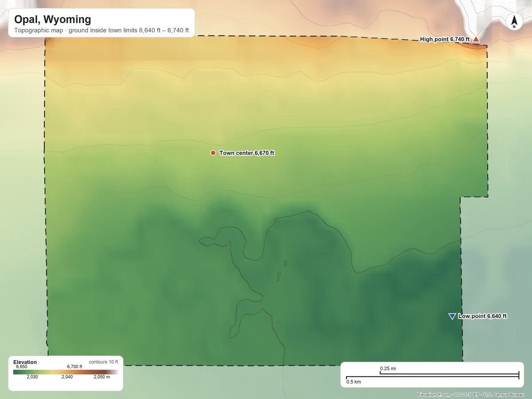This screenshot has width=532, height=399.
Task: Click the "Opal, Wyoming" title
Action: point(53,20)
